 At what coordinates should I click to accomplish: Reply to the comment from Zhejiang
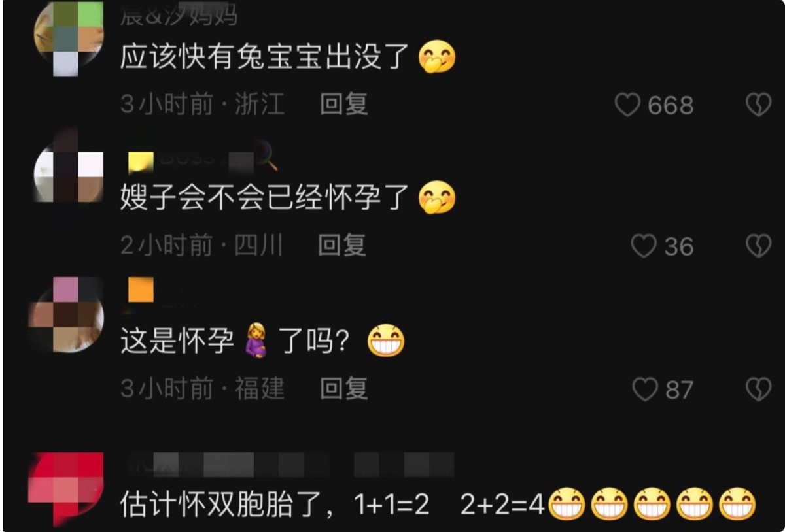(344, 104)
